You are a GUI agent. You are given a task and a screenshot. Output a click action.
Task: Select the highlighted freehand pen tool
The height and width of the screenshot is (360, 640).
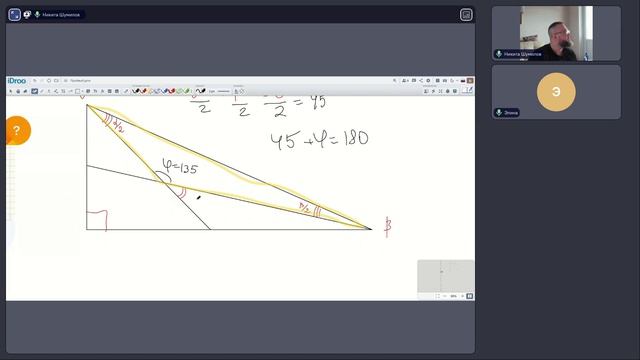pos(35,91)
